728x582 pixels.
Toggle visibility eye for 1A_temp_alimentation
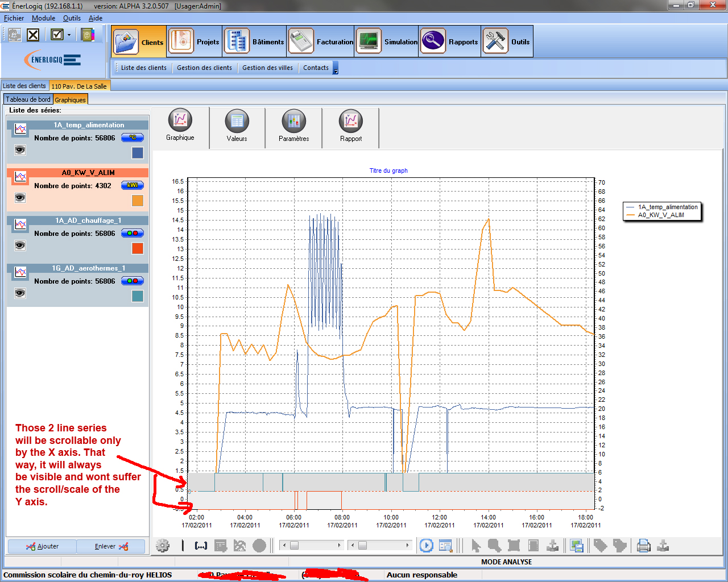(x=20, y=150)
